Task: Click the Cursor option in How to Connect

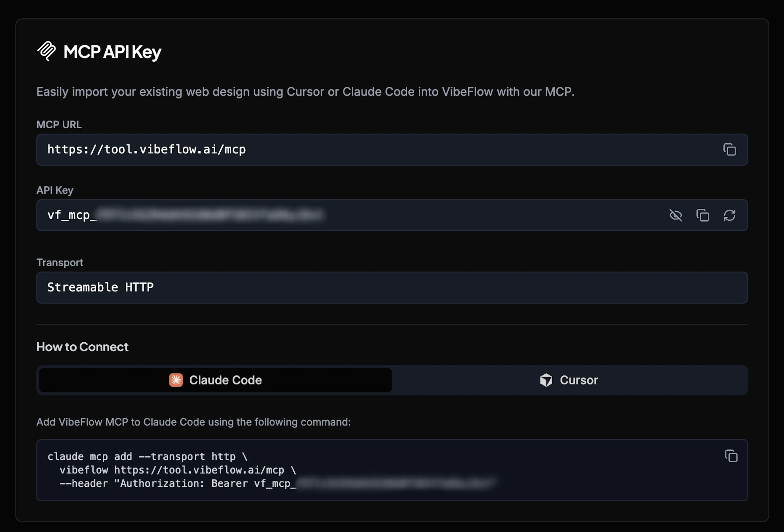Action: point(570,380)
